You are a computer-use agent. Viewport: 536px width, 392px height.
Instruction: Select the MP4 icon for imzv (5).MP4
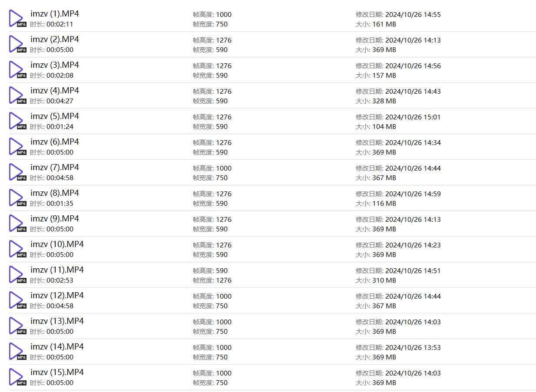click(x=17, y=121)
